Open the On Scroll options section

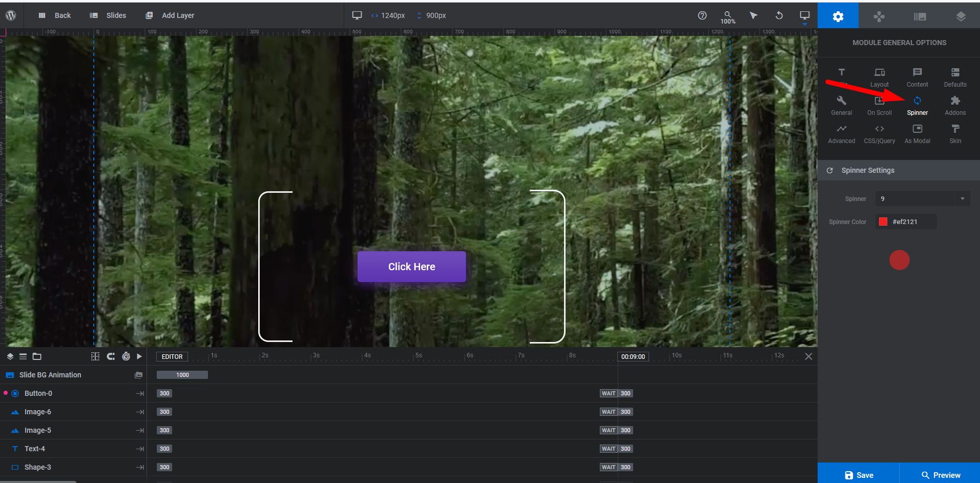click(x=880, y=106)
